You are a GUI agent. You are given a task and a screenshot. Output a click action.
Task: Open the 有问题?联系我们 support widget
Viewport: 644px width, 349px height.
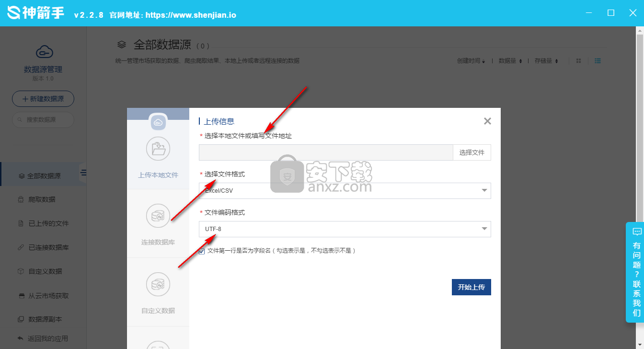pos(634,272)
